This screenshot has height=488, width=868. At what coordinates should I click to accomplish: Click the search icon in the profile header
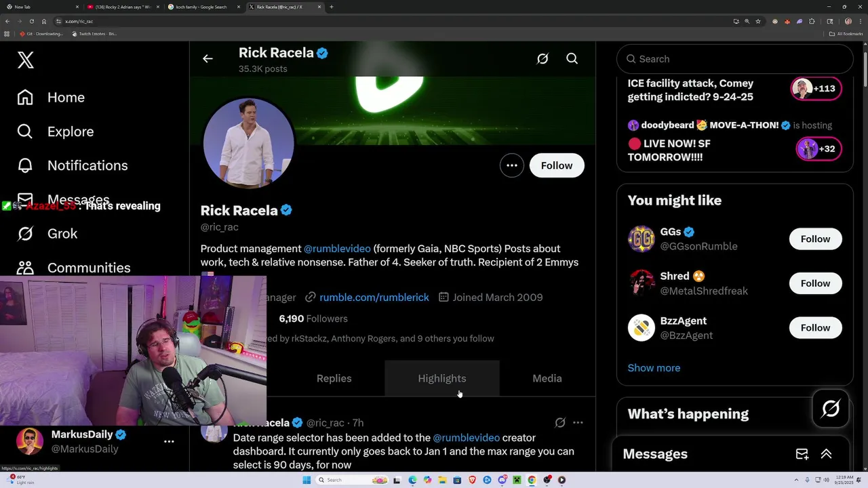click(572, 59)
